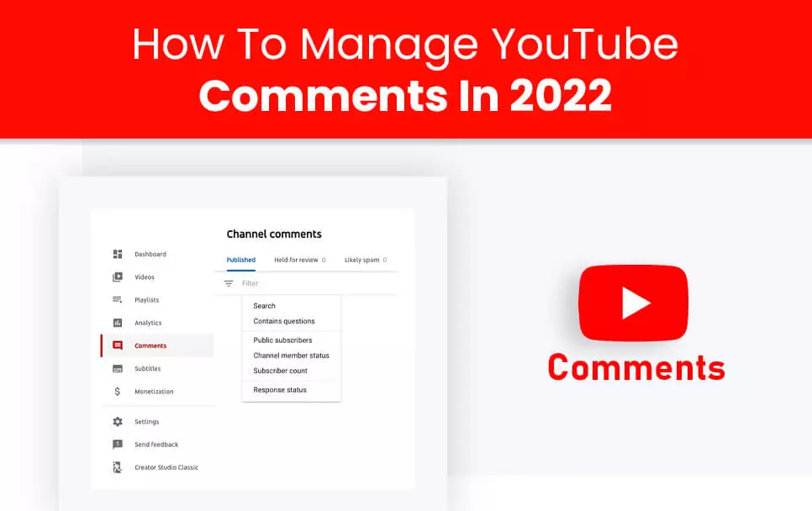Open Monetization via the dollar icon
Viewport: 812px width, 511px height.
click(118, 391)
